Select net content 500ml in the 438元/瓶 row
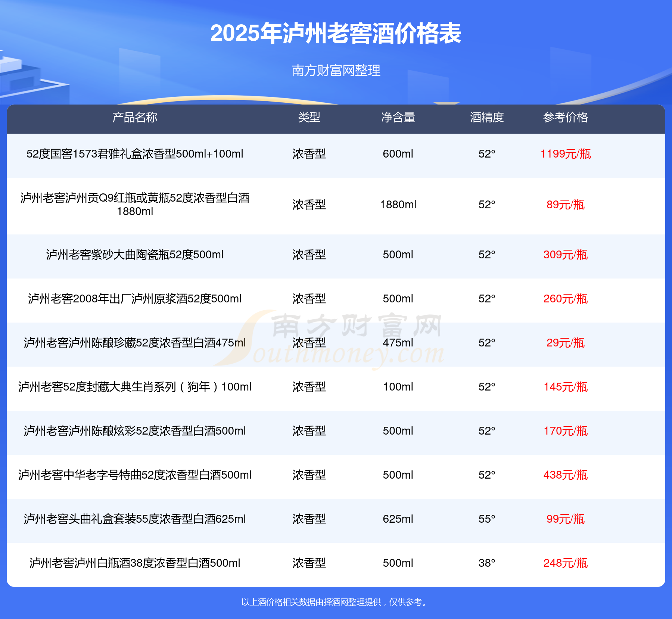 398,475
